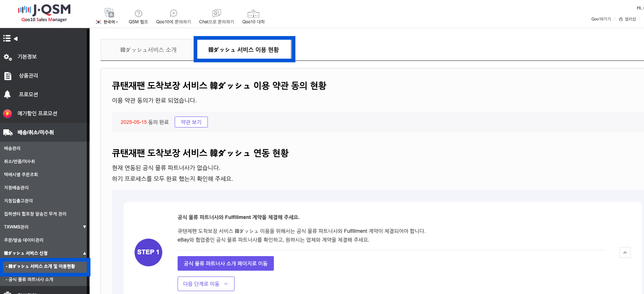Open the 다음 단계로 이동 dropdown

206,284
